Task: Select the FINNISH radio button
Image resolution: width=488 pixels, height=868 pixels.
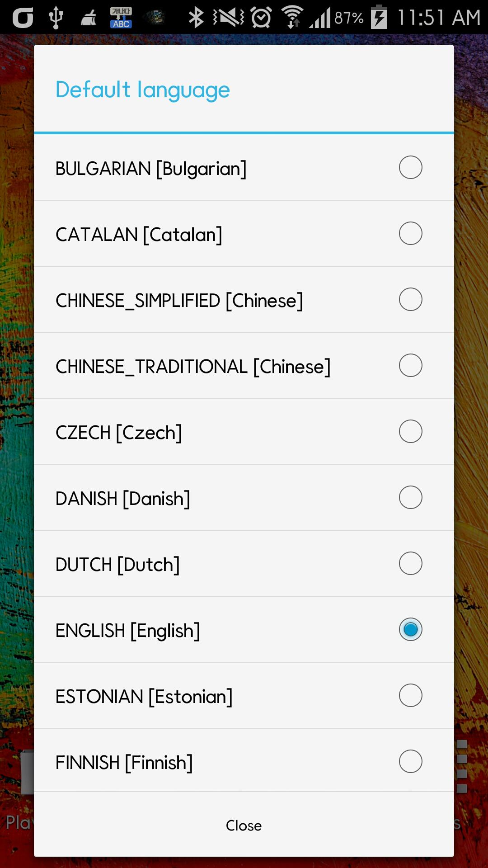Action: coord(410,761)
